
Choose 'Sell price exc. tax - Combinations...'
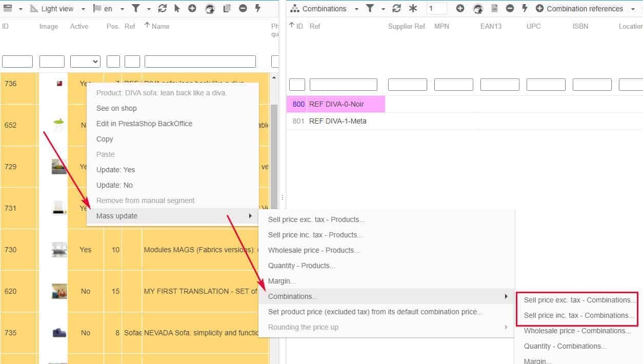(579, 300)
